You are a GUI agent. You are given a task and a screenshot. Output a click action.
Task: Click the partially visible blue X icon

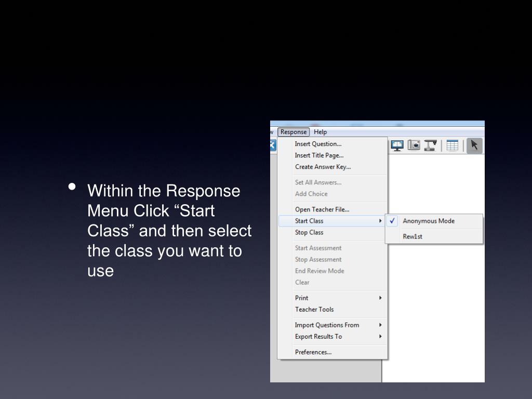coord(273,145)
